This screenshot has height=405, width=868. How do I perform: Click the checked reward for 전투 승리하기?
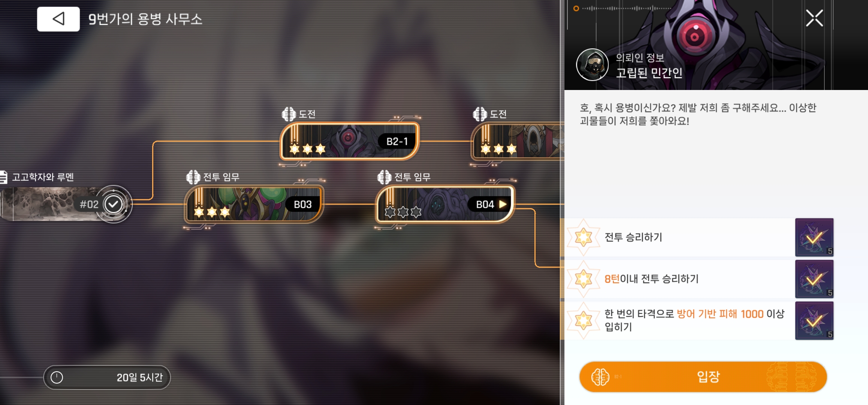814,237
